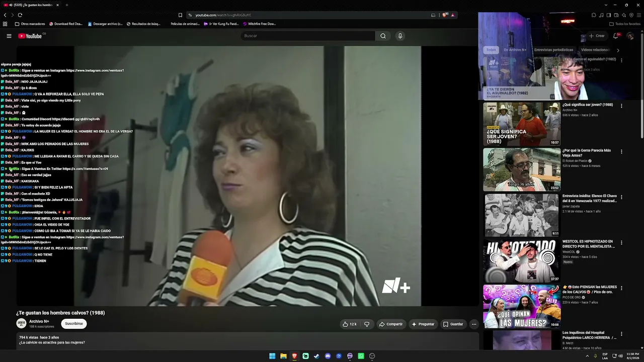Screen dimensions: 644x362
Task: Open the browser main menu
Action: [x=638, y=15]
